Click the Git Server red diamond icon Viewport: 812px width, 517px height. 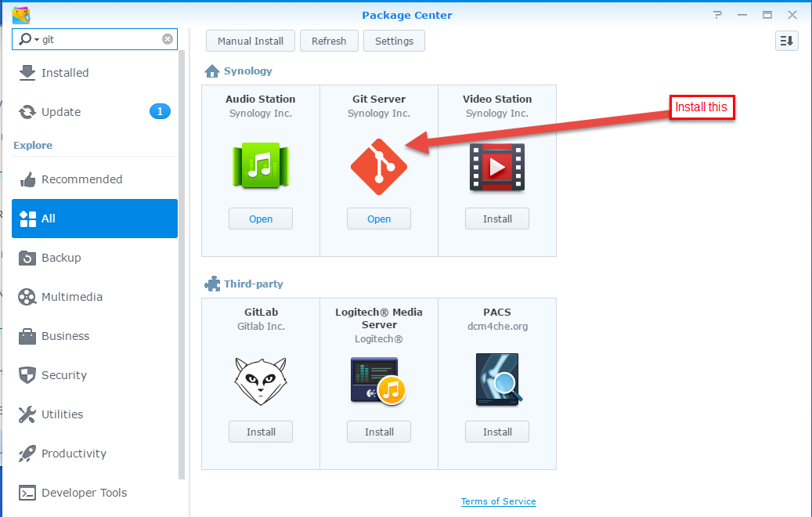coord(379,167)
